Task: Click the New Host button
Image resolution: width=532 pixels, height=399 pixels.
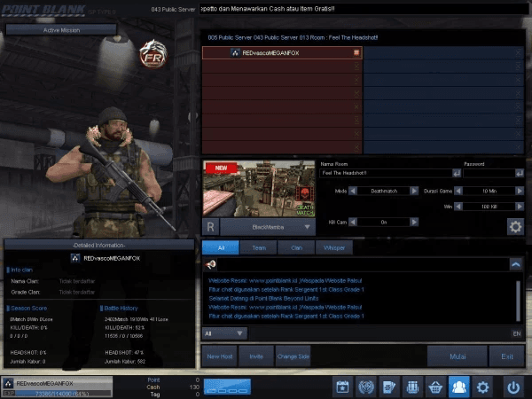Action: pyautogui.click(x=220, y=356)
